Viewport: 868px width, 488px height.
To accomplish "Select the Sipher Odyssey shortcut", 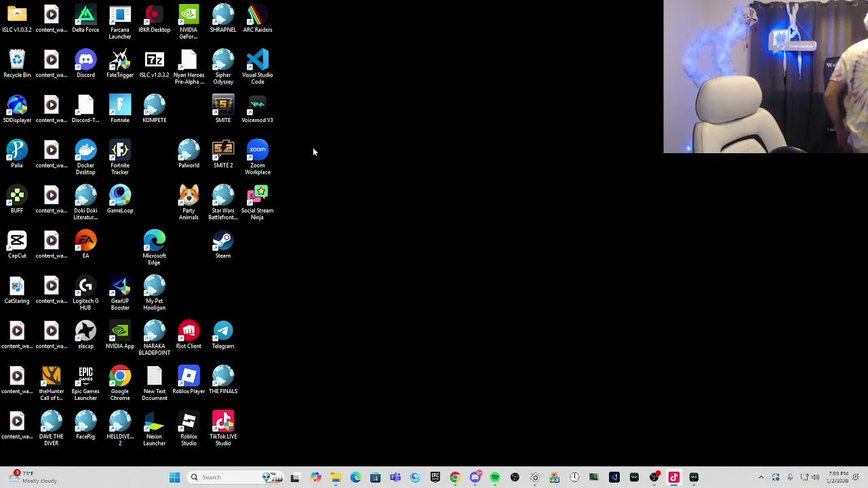I will tap(223, 67).
